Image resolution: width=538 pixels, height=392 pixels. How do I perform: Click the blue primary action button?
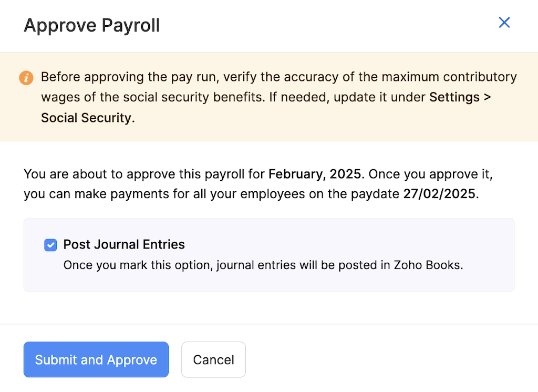[96, 359]
